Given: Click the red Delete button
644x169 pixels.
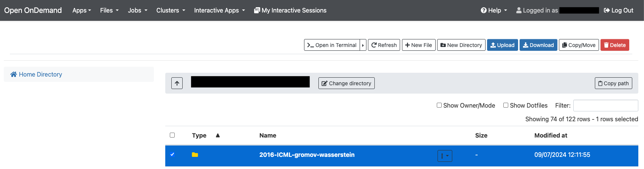Looking at the screenshot, I should pos(615,45).
